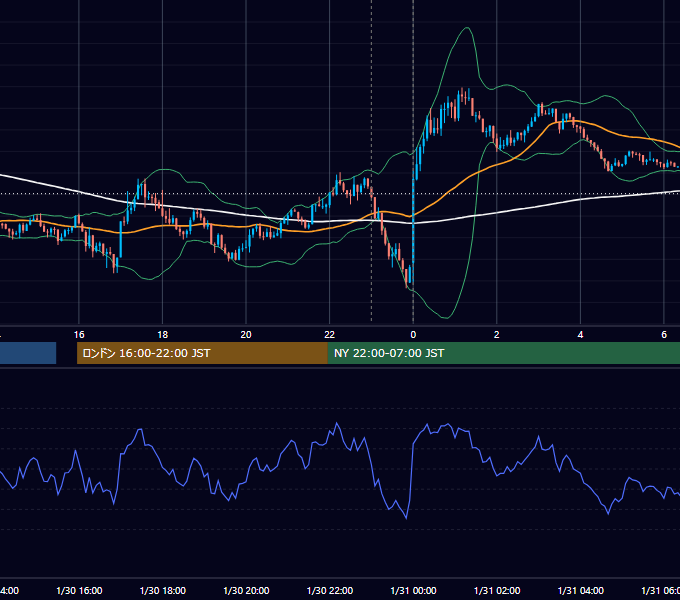680x600 pixels.
Task: Click the 16 hour label on chart axis
Action: pyautogui.click(x=79, y=335)
